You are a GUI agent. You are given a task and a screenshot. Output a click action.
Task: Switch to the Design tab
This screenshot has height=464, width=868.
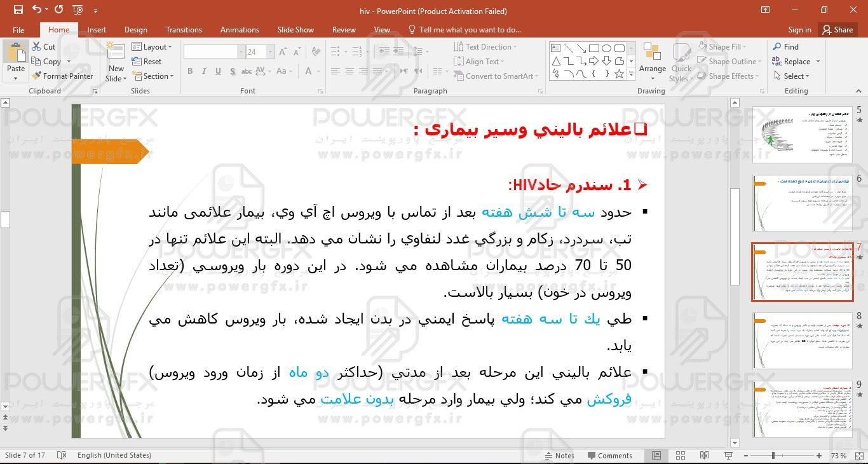[135, 30]
